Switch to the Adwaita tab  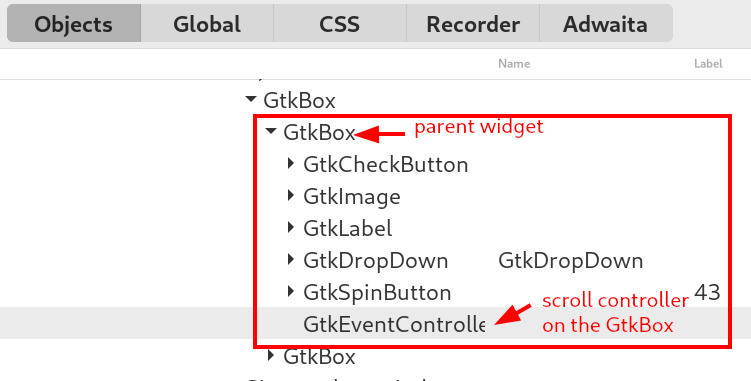pos(605,23)
